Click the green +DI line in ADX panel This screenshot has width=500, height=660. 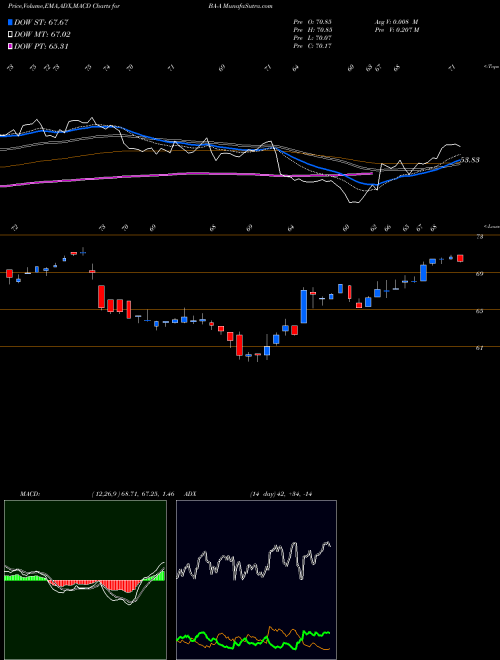[314, 633]
